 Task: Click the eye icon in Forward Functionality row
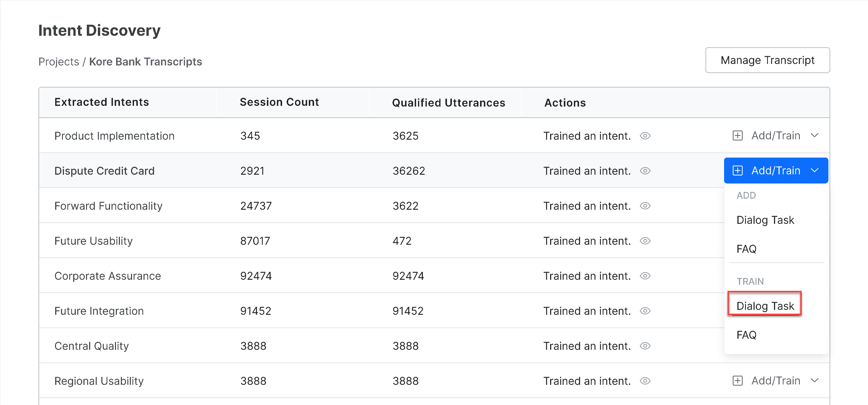[x=645, y=206]
